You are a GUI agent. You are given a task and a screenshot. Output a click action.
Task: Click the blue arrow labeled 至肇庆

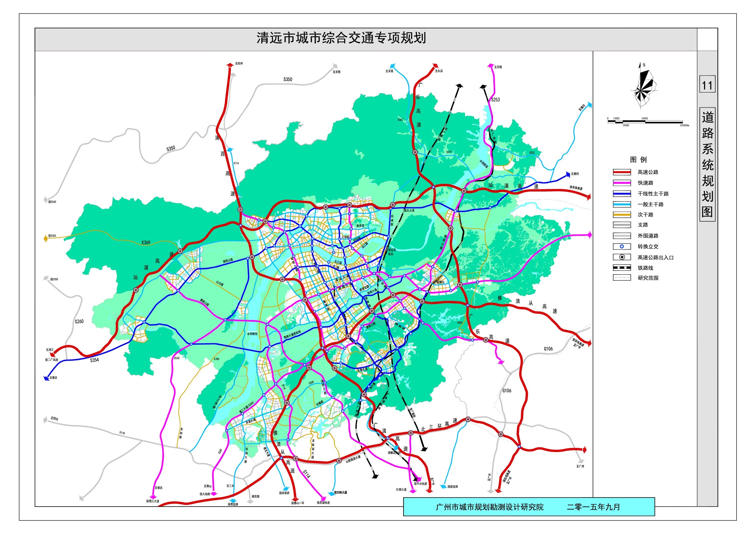46,378
